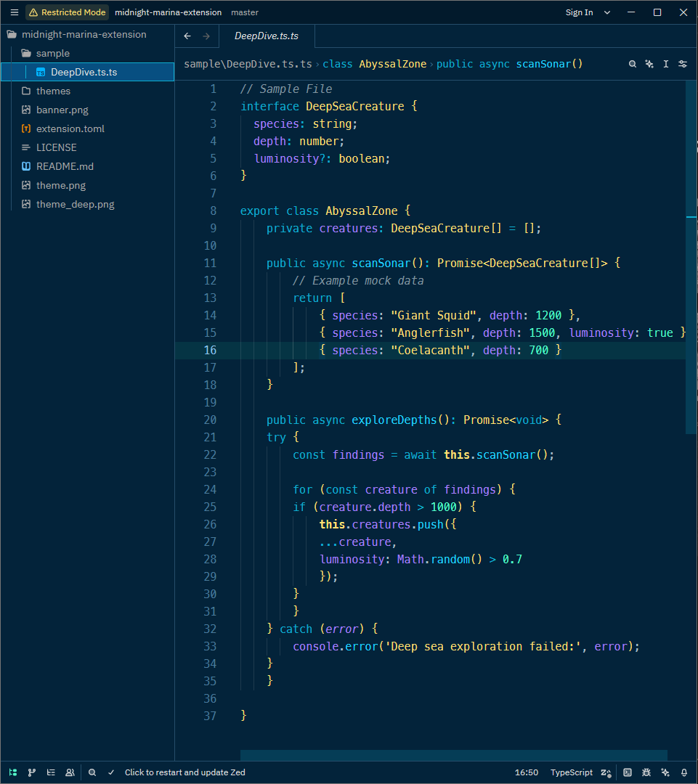Toggle the selections cursor icon in the toolbar
This screenshot has height=784, width=698.
666,64
